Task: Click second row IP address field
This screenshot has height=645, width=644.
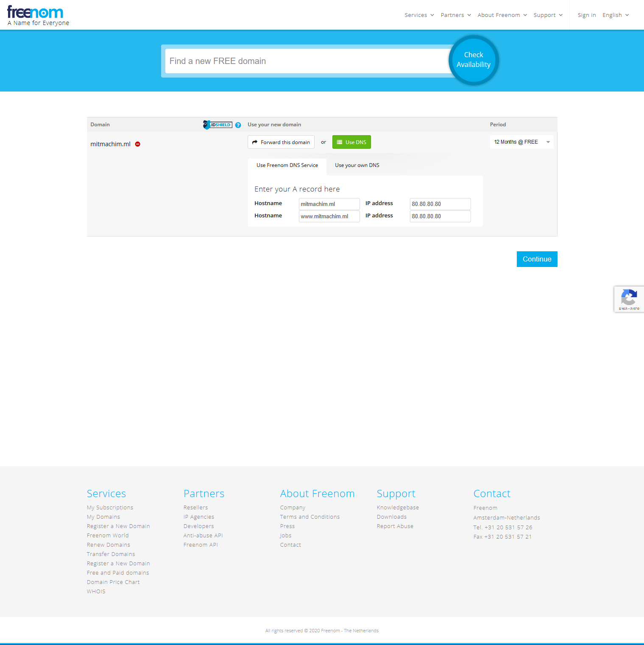Action: pos(440,216)
